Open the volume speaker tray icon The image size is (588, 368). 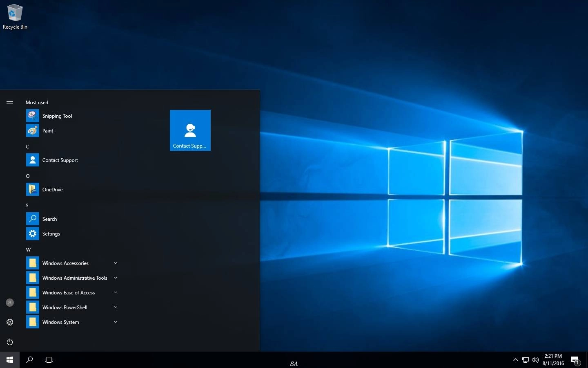(535, 360)
